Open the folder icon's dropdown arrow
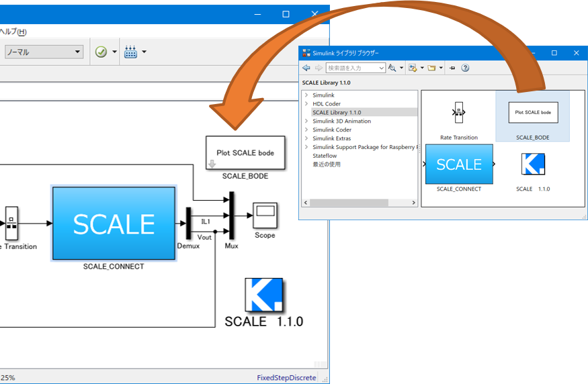588x384 pixels. click(x=441, y=68)
